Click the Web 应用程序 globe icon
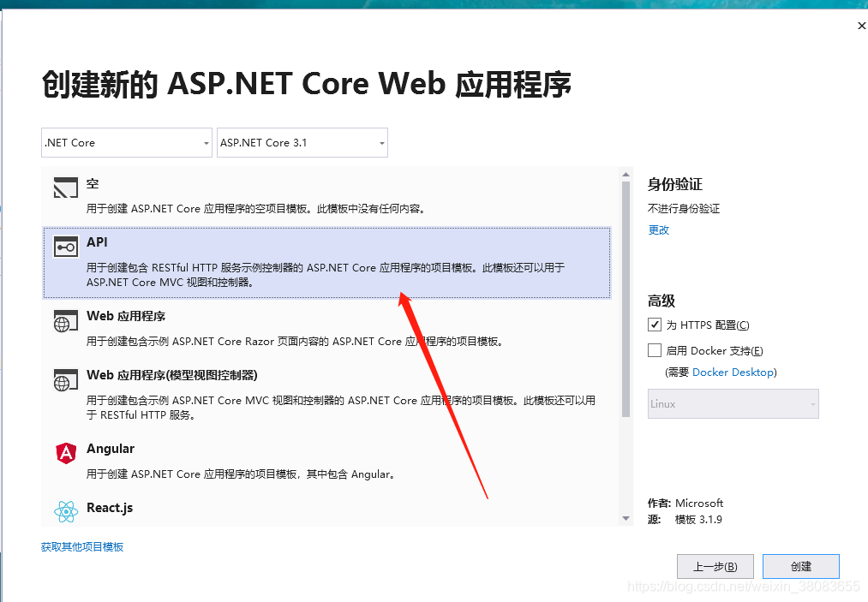This screenshot has height=602, width=868. 65,321
